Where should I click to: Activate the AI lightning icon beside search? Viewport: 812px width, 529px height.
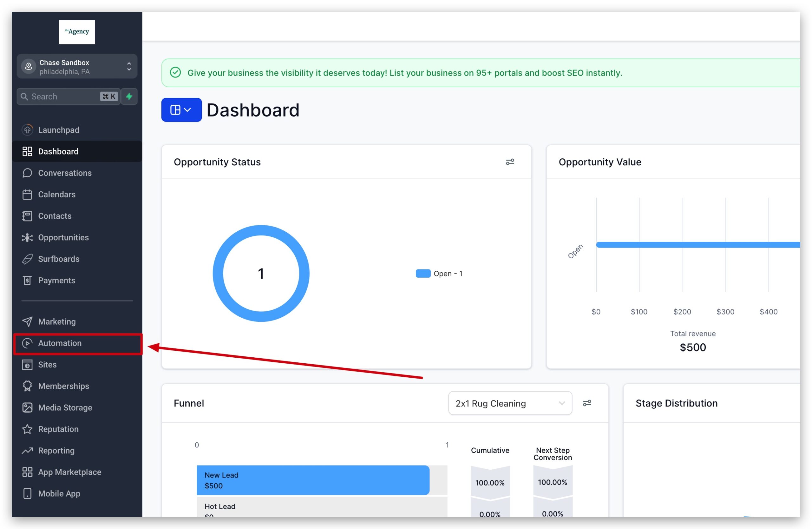[129, 96]
